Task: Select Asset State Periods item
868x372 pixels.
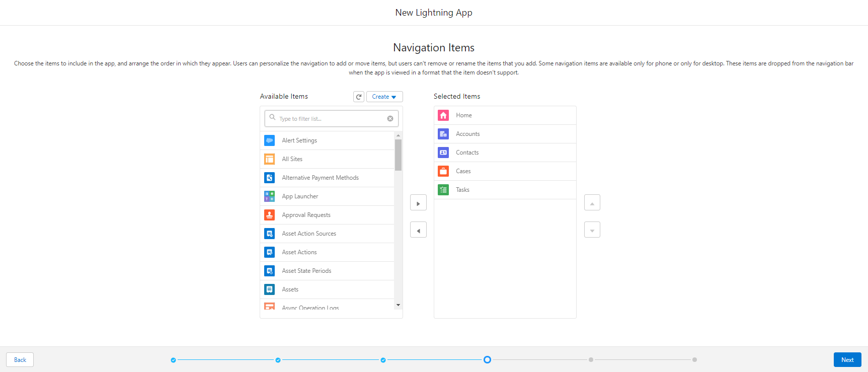Action: [x=327, y=271]
